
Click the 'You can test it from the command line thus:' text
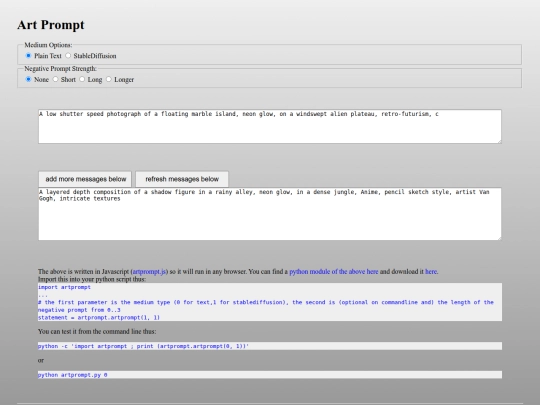coord(97,331)
